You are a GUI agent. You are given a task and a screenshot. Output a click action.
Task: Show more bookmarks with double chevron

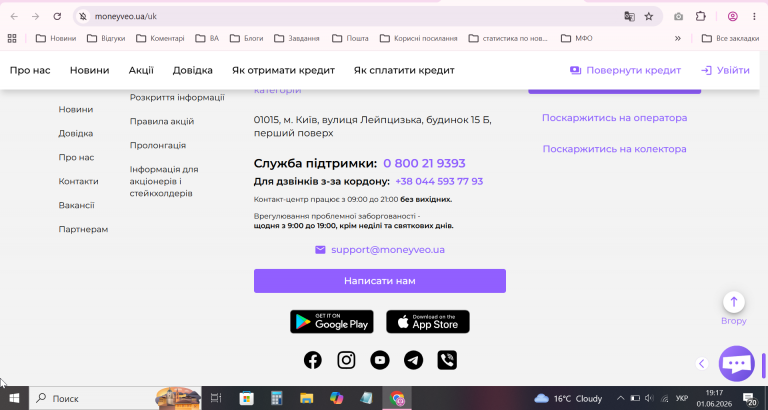pyautogui.click(x=678, y=38)
